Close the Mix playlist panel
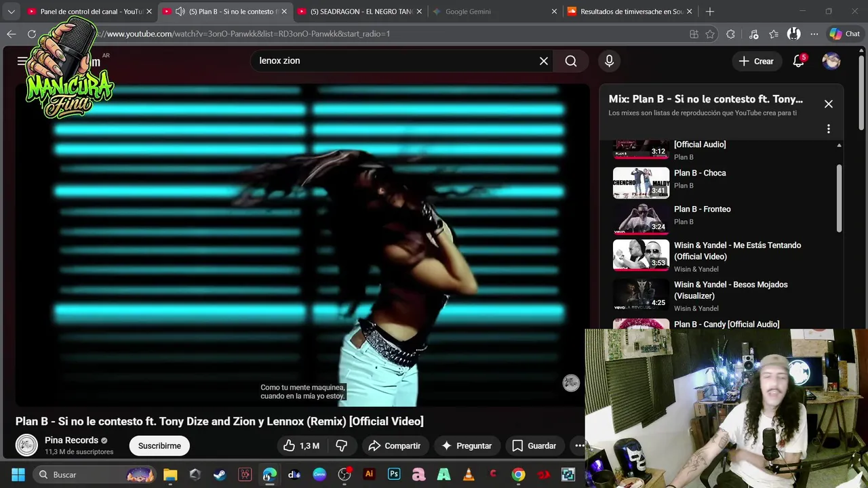Viewport: 868px width, 488px height. click(829, 104)
